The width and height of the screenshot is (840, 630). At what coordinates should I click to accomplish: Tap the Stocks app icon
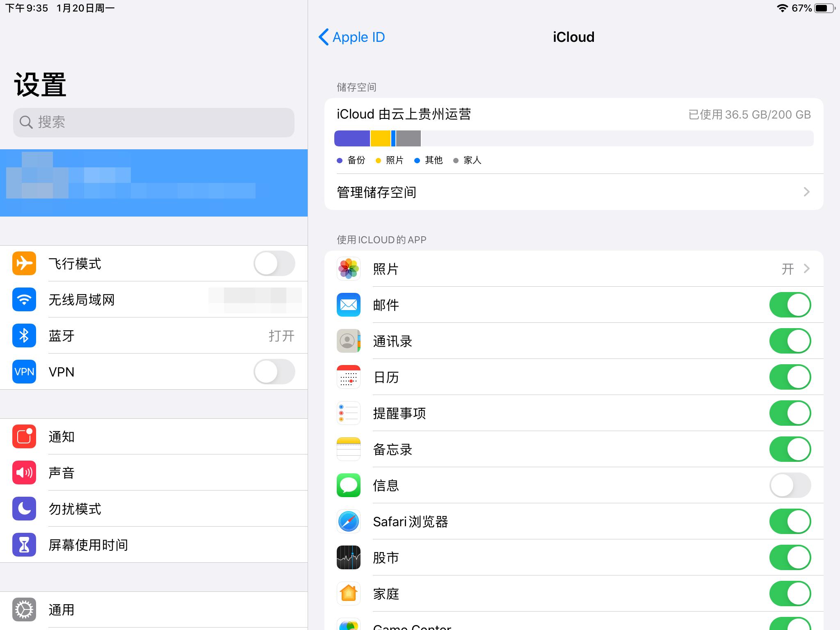(x=348, y=557)
